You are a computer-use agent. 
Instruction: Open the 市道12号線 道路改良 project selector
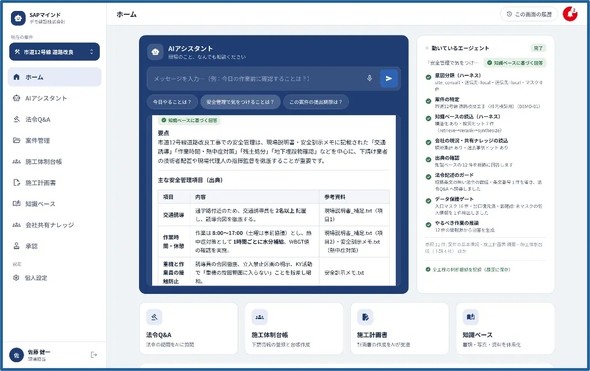pyautogui.click(x=55, y=52)
